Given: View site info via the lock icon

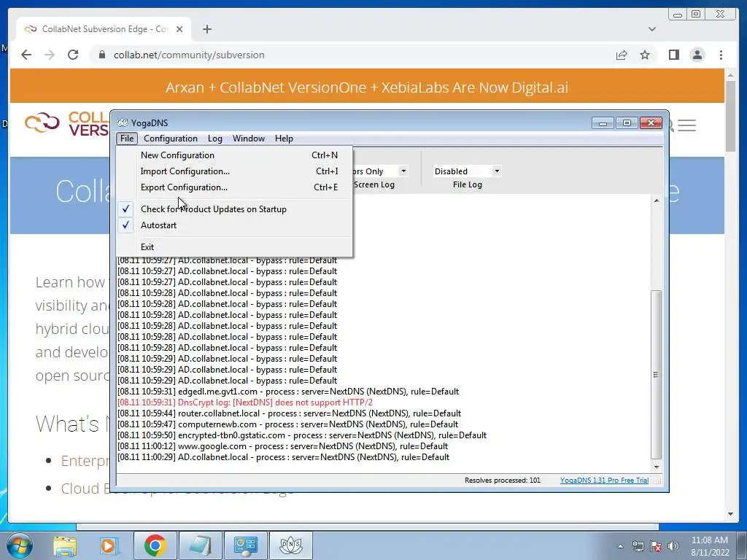Looking at the screenshot, I should (x=101, y=55).
